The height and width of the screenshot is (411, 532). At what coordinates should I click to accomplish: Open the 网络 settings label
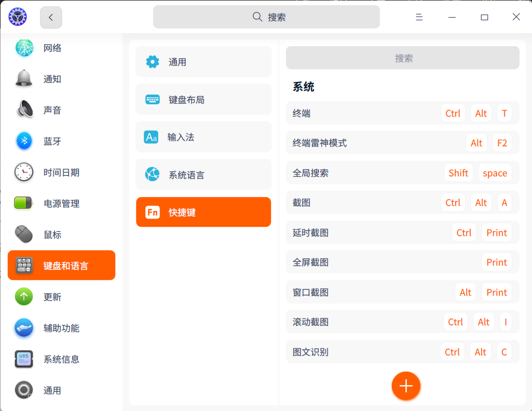(52, 48)
